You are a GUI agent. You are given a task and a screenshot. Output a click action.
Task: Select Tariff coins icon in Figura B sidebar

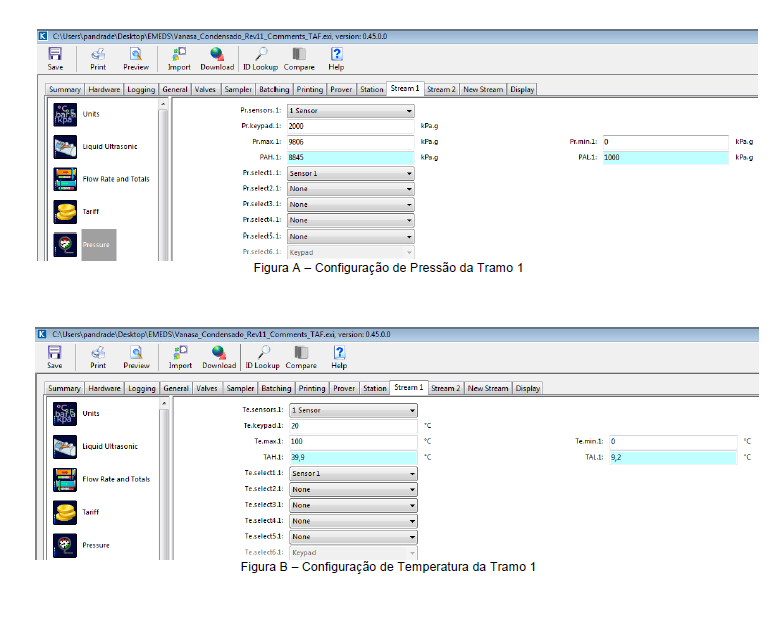coord(65,512)
